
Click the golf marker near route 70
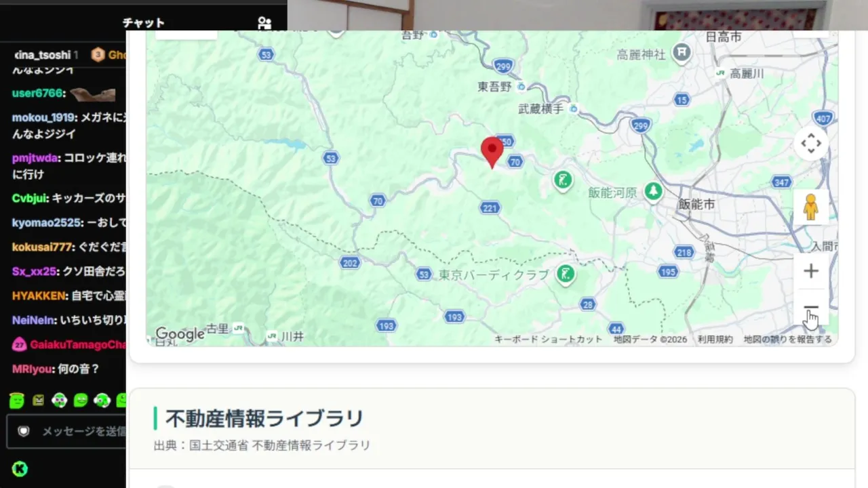tap(562, 180)
